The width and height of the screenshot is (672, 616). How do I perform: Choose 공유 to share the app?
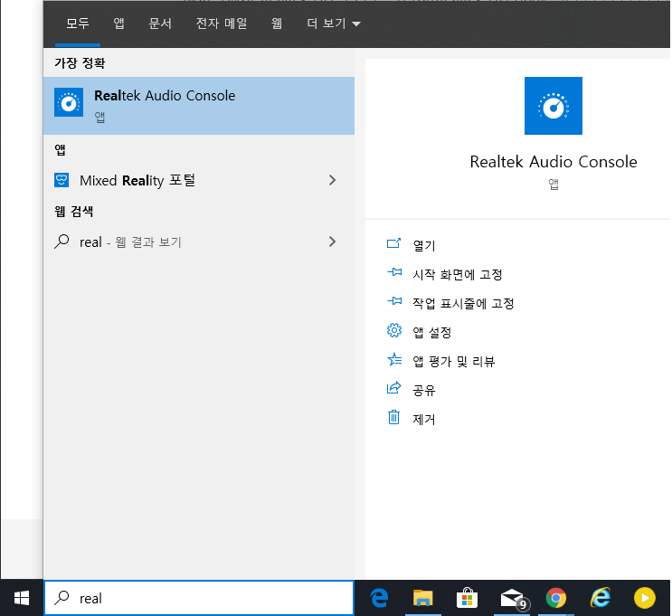424,390
